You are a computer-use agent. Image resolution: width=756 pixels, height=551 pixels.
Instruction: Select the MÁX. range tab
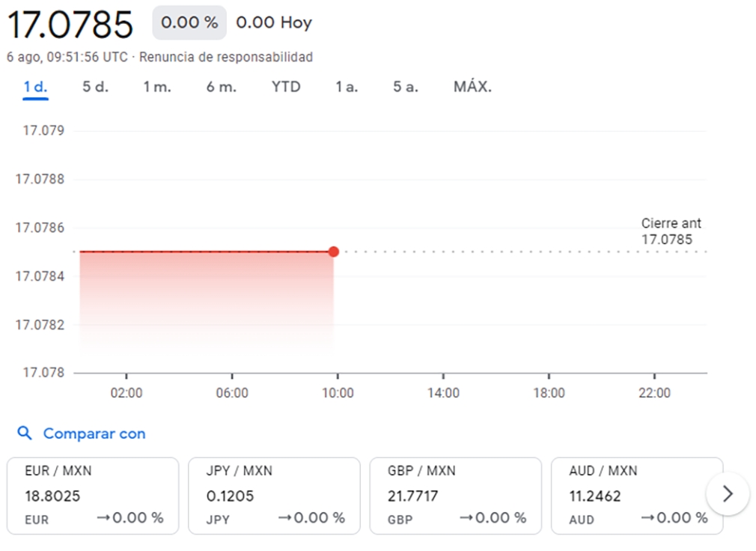coord(472,87)
